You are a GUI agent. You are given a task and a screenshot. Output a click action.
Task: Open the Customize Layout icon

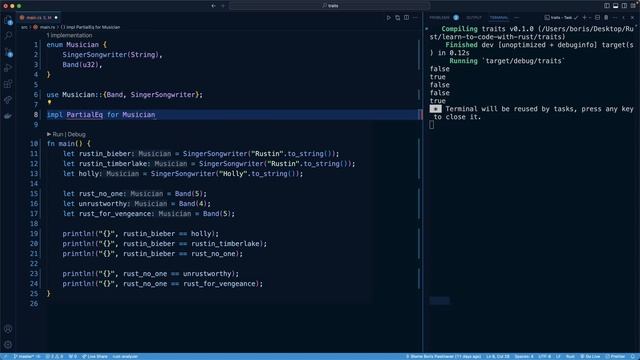pyautogui.click(x=633, y=6)
